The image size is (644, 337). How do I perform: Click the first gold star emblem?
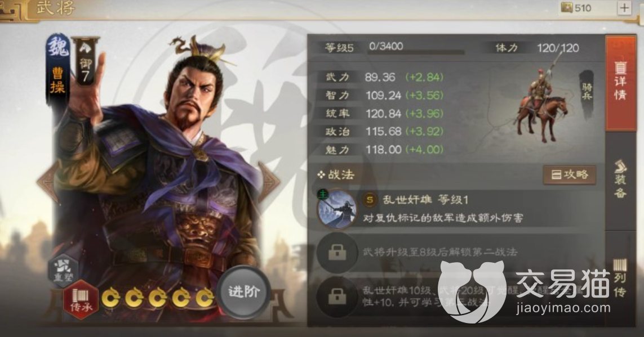(x=111, y=298)
